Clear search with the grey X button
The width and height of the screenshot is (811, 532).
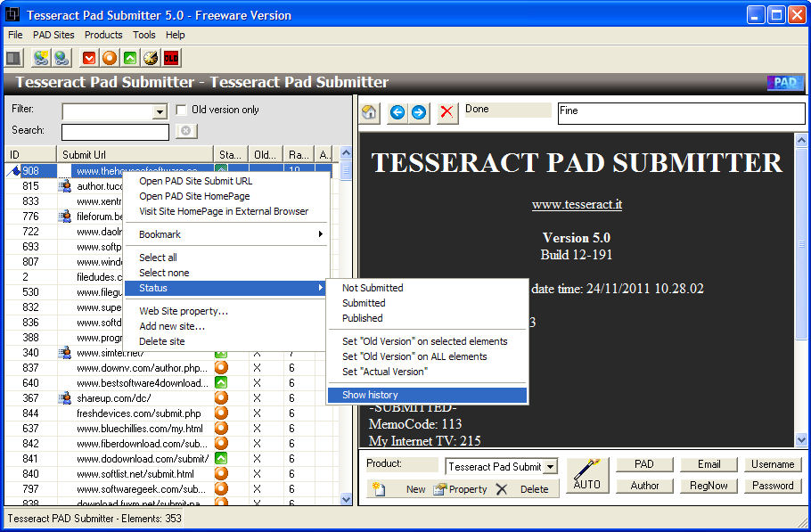(x=186, y=131)
